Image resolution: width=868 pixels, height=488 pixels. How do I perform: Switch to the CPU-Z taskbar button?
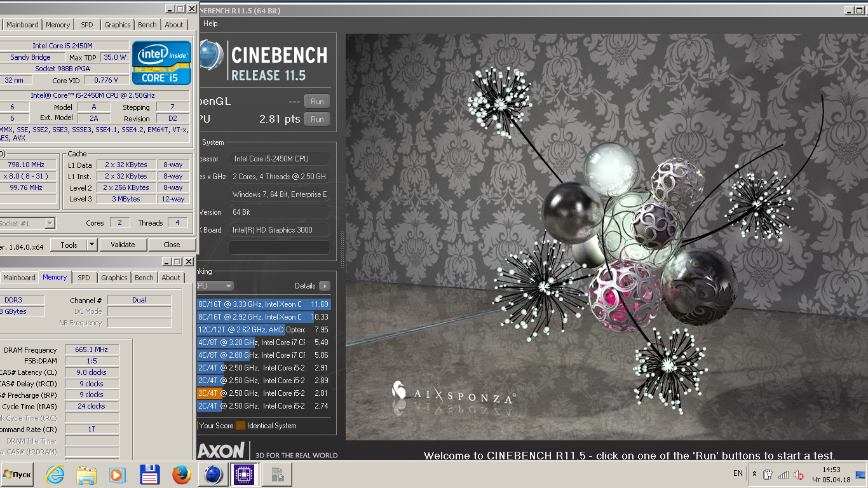click(x=245, y=475)
